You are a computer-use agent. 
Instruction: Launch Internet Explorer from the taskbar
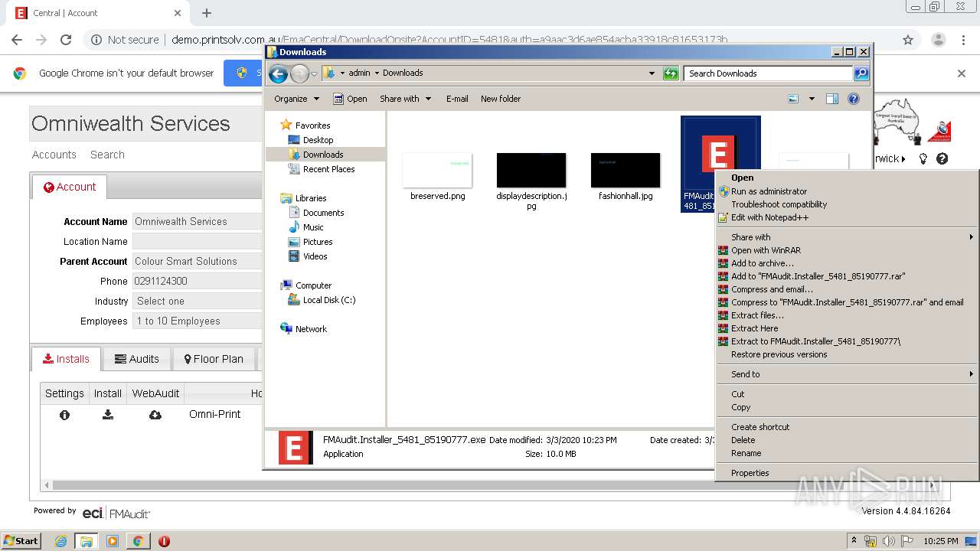click(x=60, y=541)
